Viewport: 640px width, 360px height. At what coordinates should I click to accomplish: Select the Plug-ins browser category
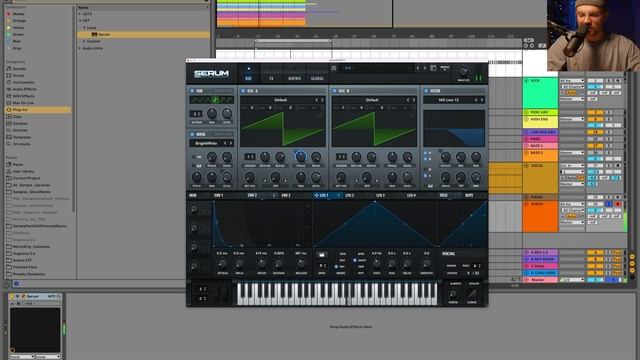(38, 110)
